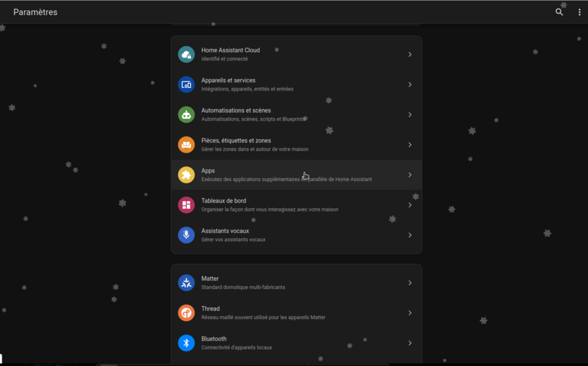
Task: Expand Matter row chevron
Action: [x=410, y=282]
